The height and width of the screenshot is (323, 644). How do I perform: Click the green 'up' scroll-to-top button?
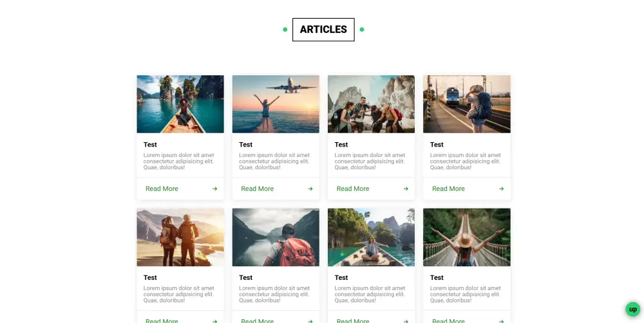pos(632,309)
